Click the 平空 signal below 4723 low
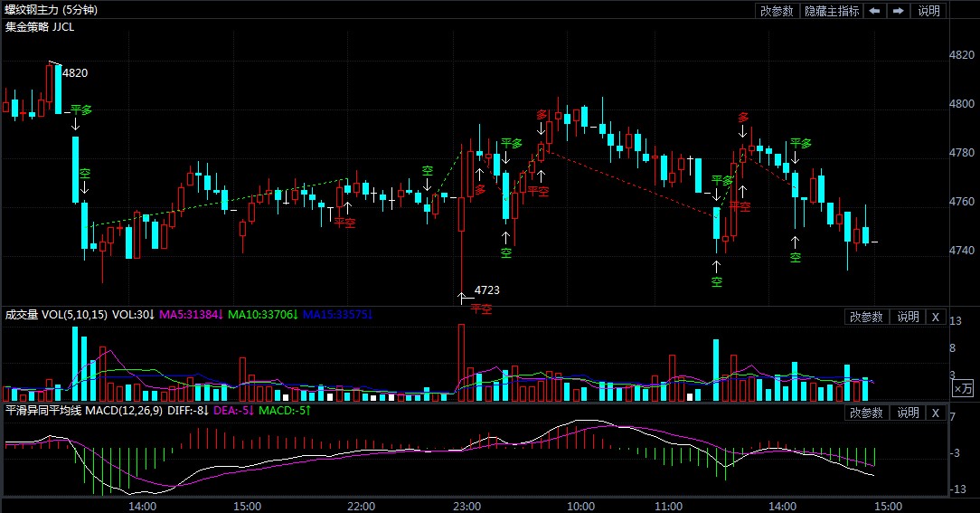 (481, 309)
